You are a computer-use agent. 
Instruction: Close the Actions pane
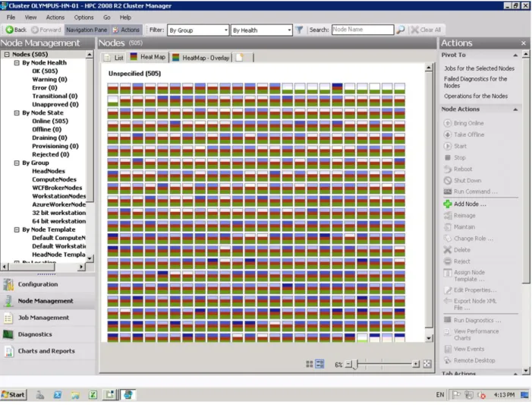pyautogui.click(x=523, y=43)
